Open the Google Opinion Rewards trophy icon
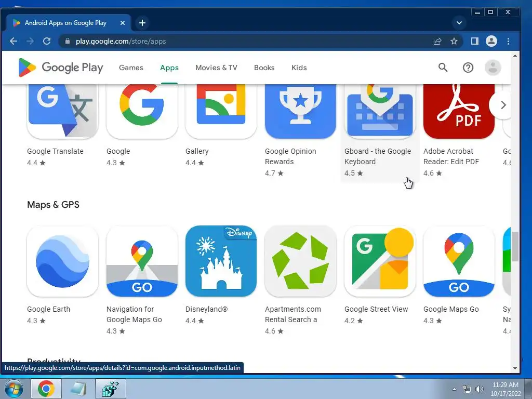Screen dimensions: 532x399 [300, 111]
